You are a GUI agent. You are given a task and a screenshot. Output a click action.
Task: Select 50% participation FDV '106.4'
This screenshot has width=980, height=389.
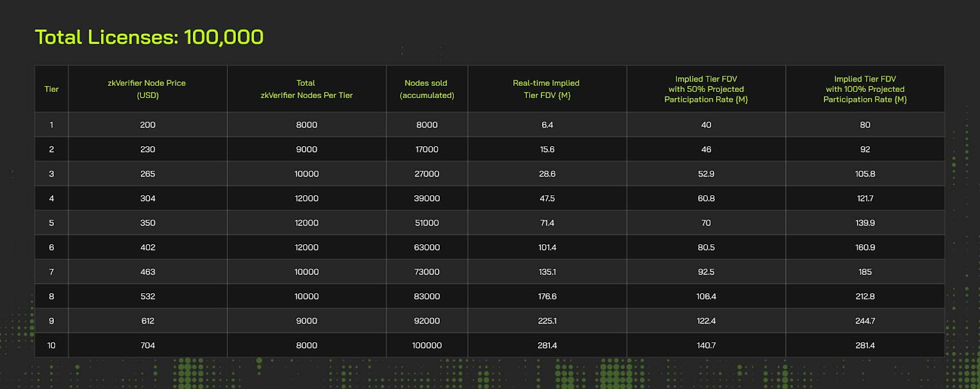(x=706, y=296)
